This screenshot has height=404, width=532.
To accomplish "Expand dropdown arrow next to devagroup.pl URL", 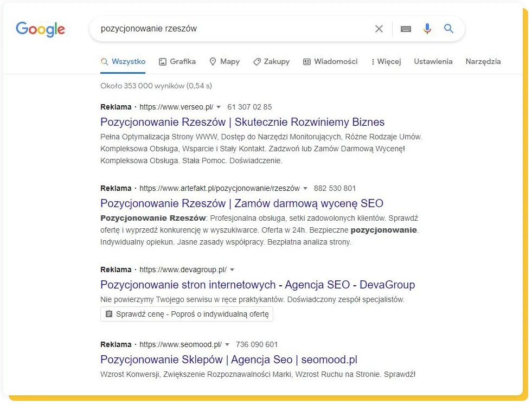I will [x=232, y=270].
